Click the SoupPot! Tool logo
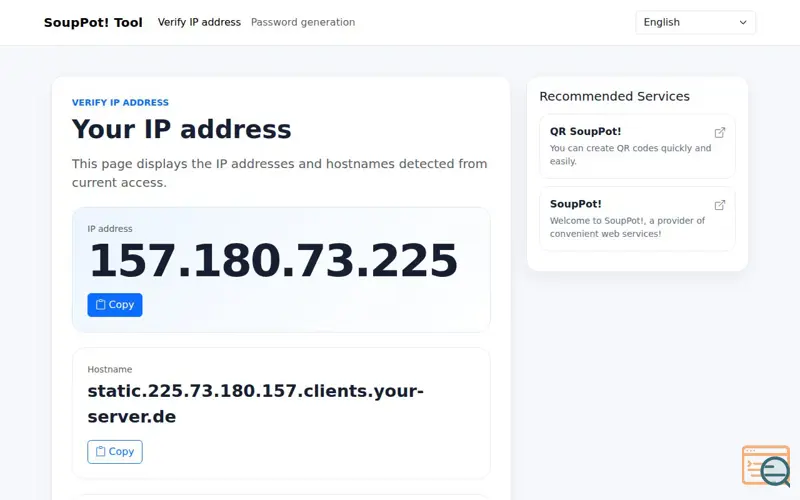800x500 pixels. (x=93, y=22)
